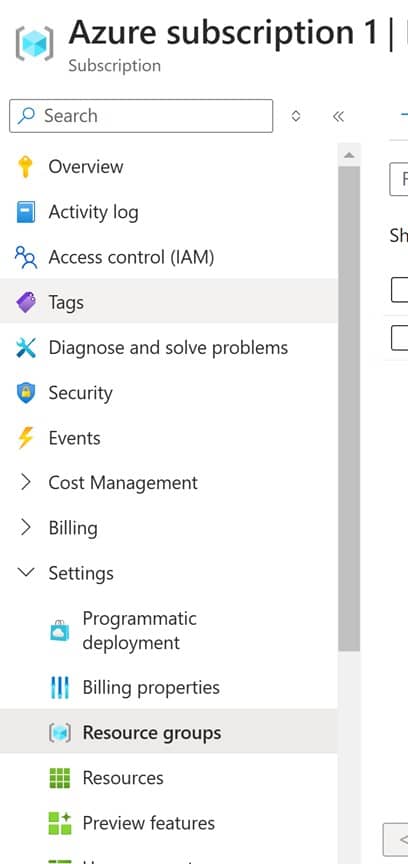The image size is (408, 864).
Task: Select the purple Tags icon
Action: (x=25, y=303)
